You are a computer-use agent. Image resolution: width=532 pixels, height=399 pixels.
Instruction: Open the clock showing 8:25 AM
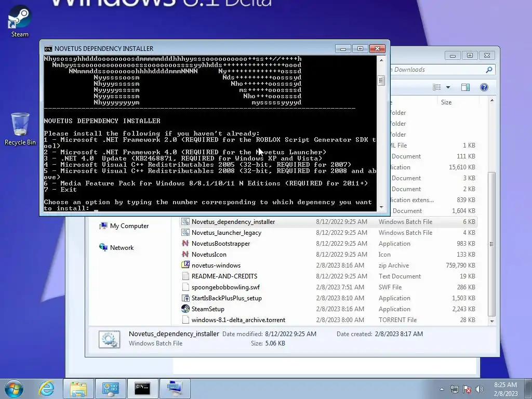[x=506, y=389]
